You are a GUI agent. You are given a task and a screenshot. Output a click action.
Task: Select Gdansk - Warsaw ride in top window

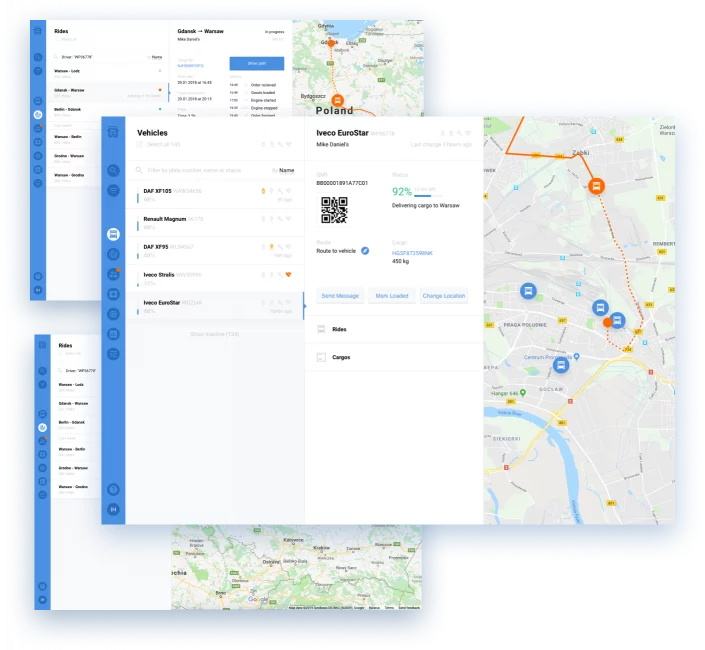107,92
